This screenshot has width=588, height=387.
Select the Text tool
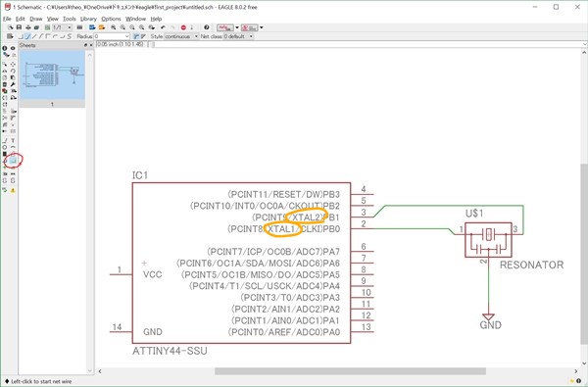point(13,140)
